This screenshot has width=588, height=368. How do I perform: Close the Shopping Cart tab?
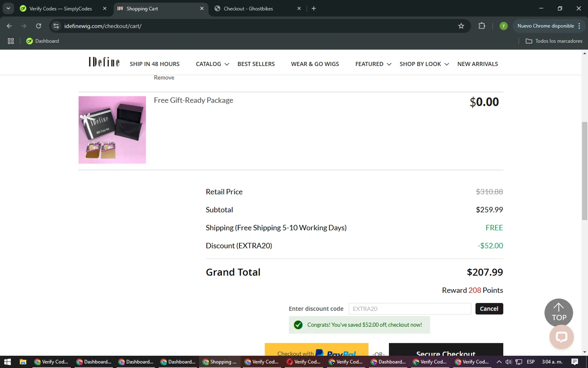tap(202, 9)
